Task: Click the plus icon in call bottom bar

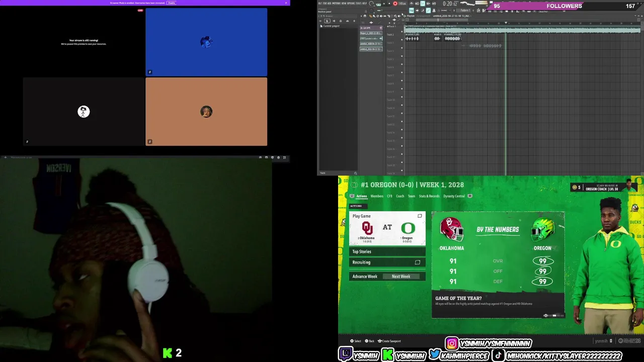Action: (6, 157)
